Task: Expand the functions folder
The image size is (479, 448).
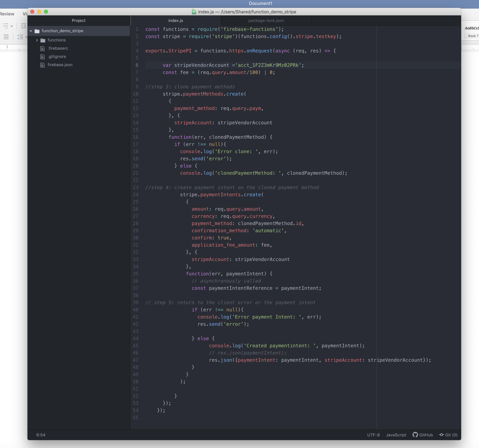Action: click(37, 40)
